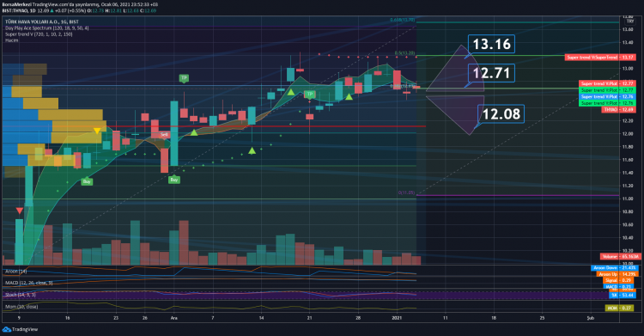Click the Şub label on time axis

(x=591, y=318)
